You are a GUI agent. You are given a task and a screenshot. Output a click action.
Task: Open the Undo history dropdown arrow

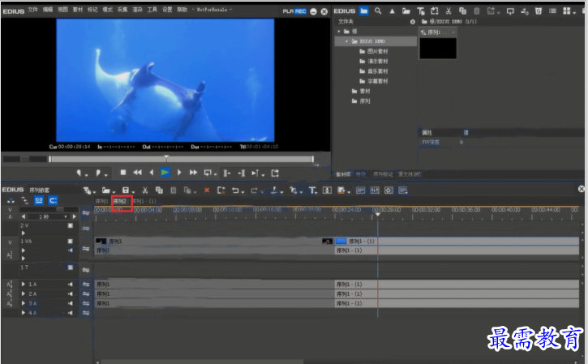point(243,192)
